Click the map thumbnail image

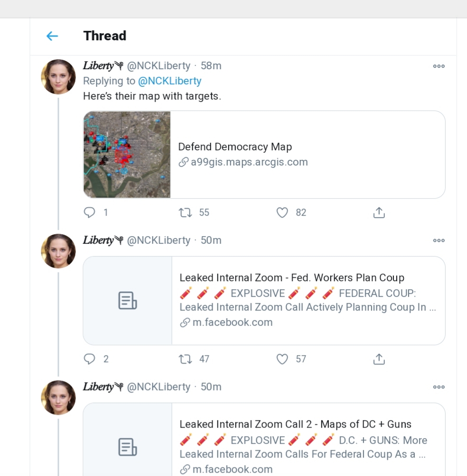coord(127,155)
